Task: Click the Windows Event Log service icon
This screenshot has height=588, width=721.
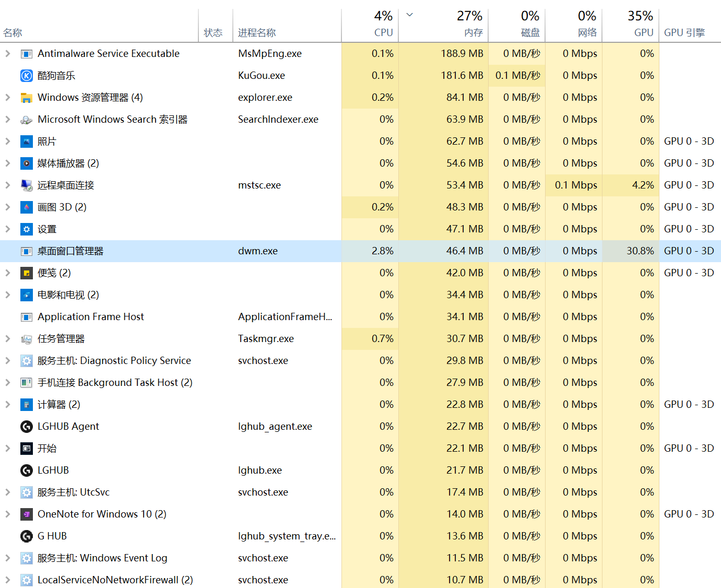Action: coord(26,558)
